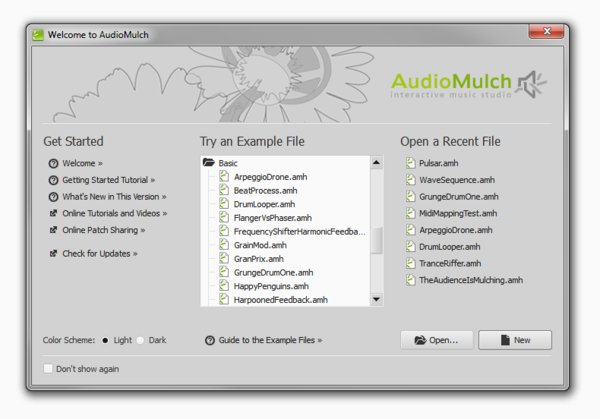Screen dimensions: 600x419
Task: Open recent file TheAudienceIsMulching.amh
Action: (x=471, y=280)
